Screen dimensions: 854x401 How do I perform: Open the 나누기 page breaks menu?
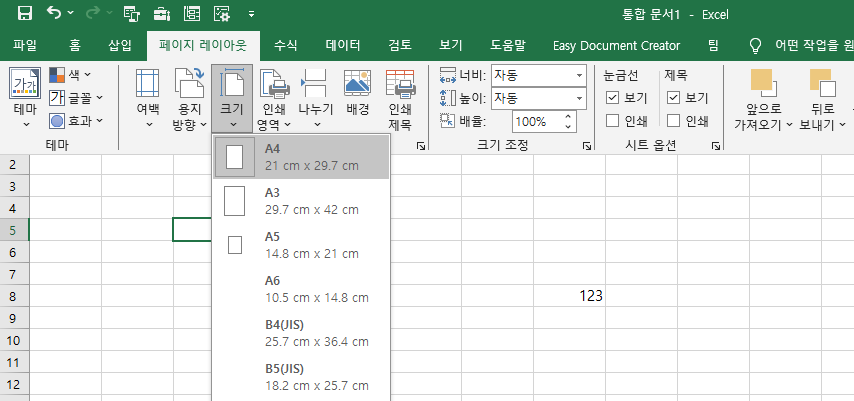(x=315, y=99)
